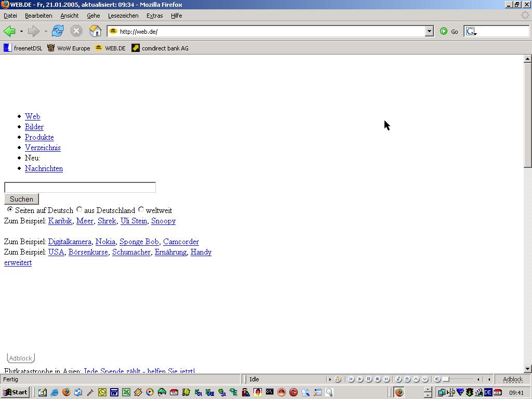The image size is (532, 399).
Task: Reload the page with the refresh icon
Action: (x=58, y=31)
